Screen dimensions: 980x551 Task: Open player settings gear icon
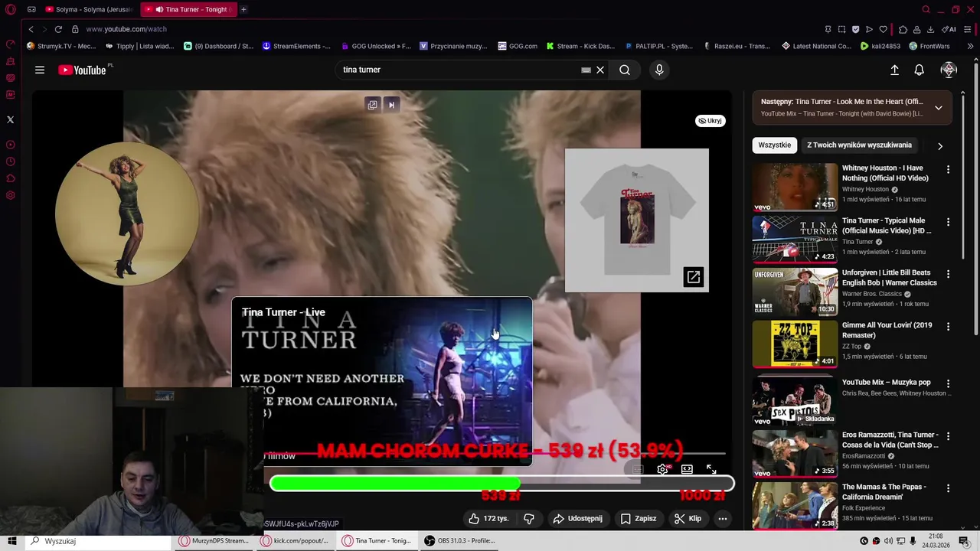(x=662, y=469)
